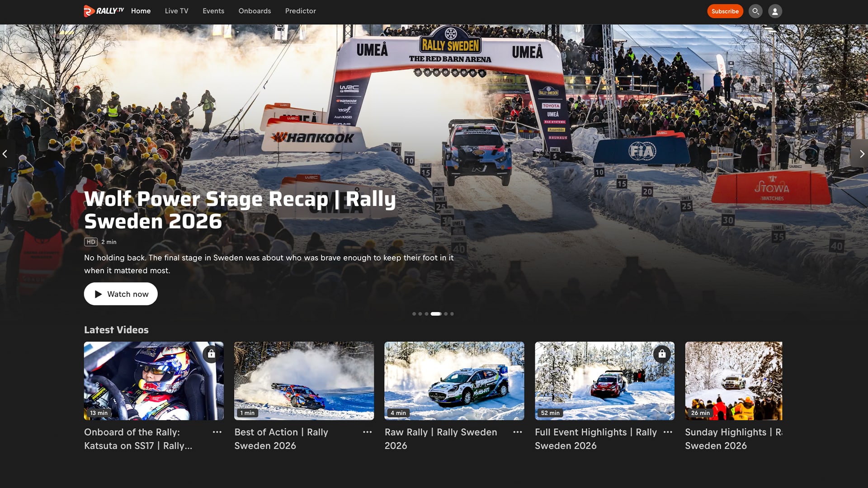Go to previous hero slide arrow
Viewport: 868px width, 488px height.
click(5, 154)
